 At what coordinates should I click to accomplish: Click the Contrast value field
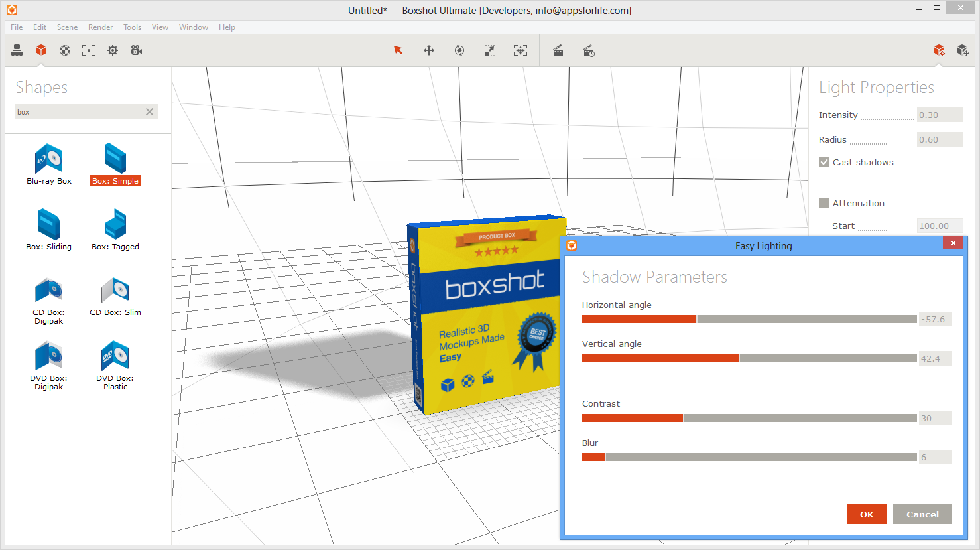point(936,418)
